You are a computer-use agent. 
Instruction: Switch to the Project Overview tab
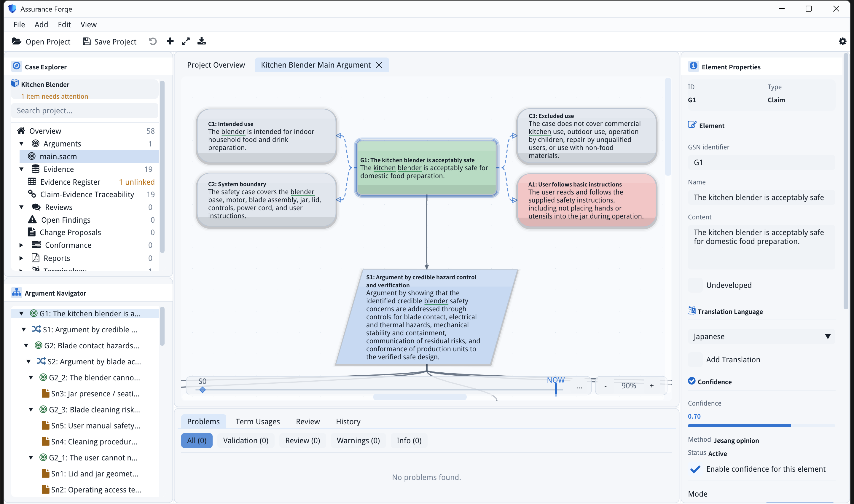(x=216, y=65)
